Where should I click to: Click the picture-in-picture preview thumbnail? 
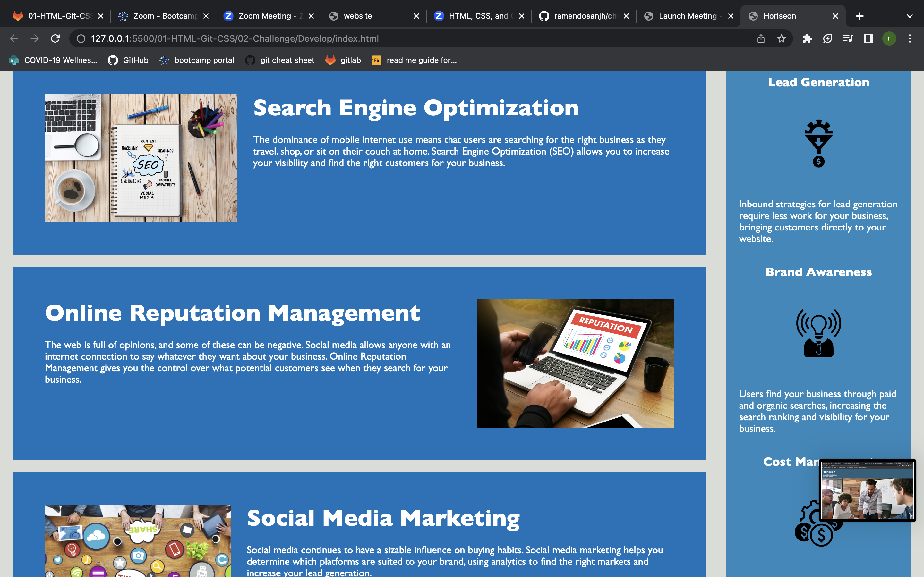coord(868,490)
